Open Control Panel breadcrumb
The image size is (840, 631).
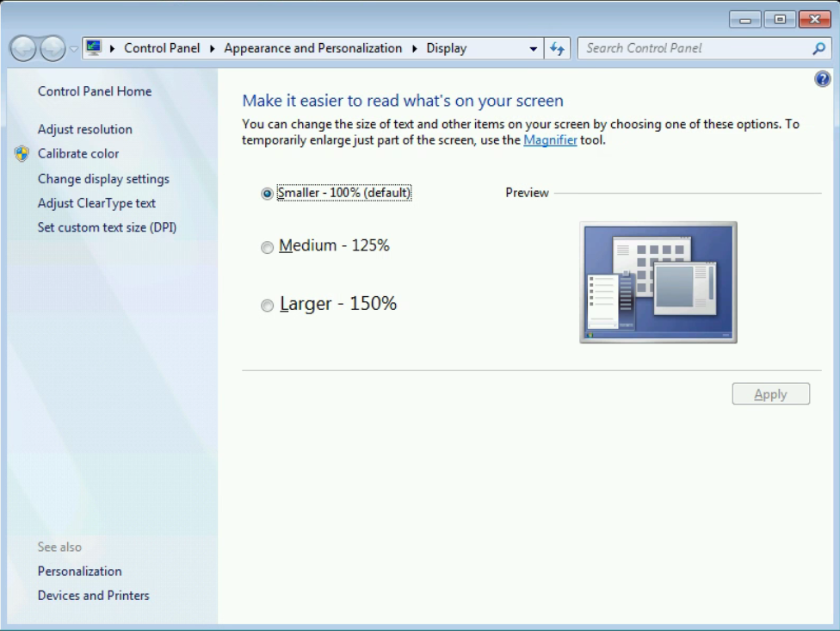tap(162, 48)
